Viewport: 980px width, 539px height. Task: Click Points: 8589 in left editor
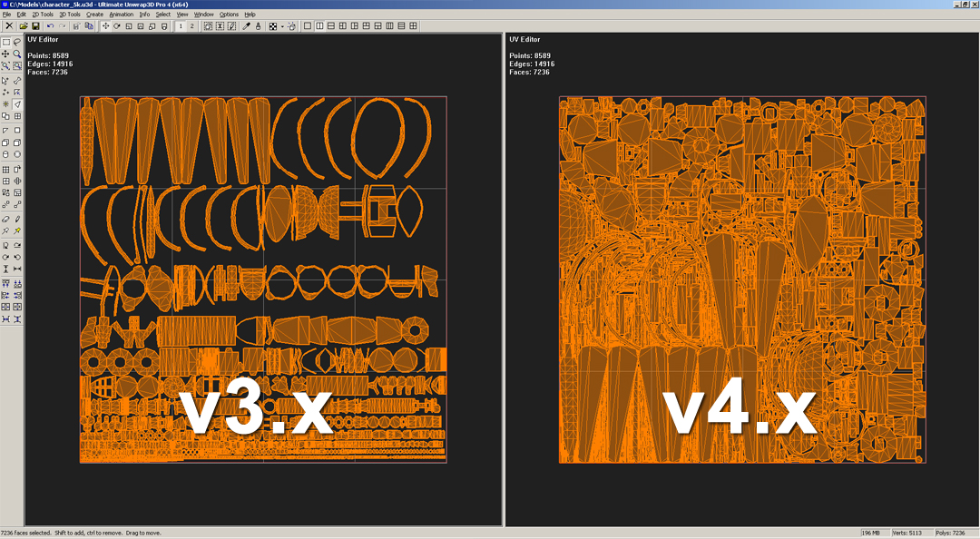point(48,55)
